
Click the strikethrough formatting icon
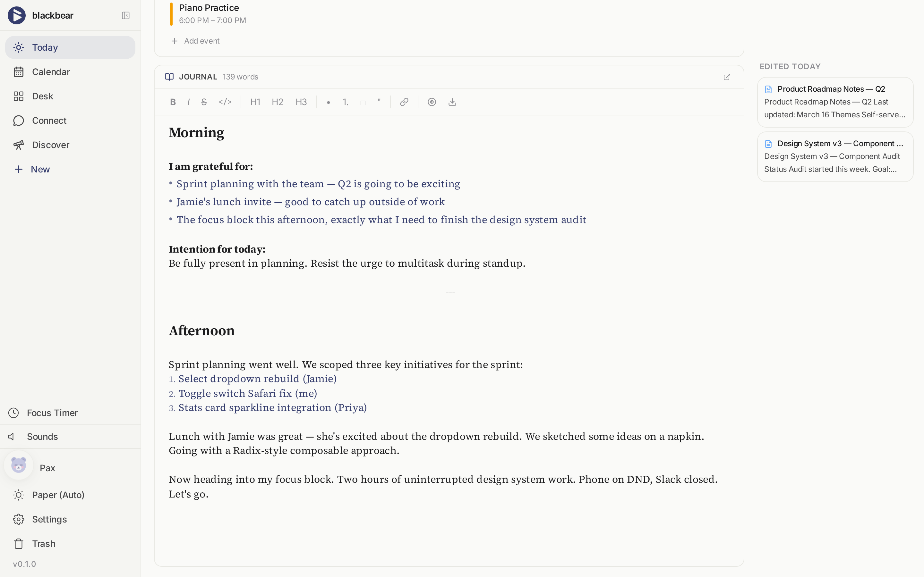[204, 102]
